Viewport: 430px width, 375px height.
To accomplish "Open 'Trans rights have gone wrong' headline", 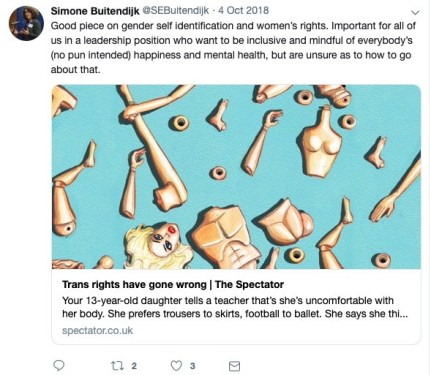I will 134,285.
